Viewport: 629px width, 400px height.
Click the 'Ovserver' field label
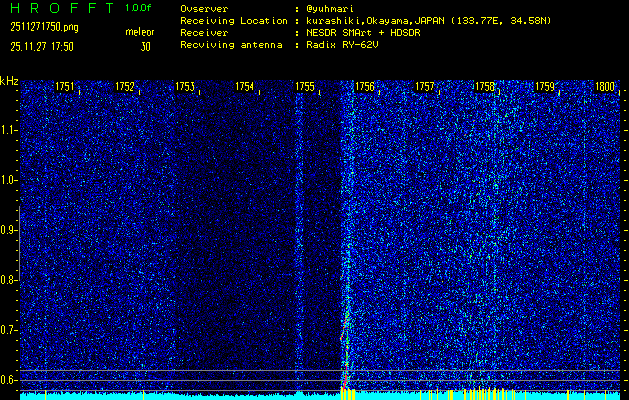click(x=204, y=9)
